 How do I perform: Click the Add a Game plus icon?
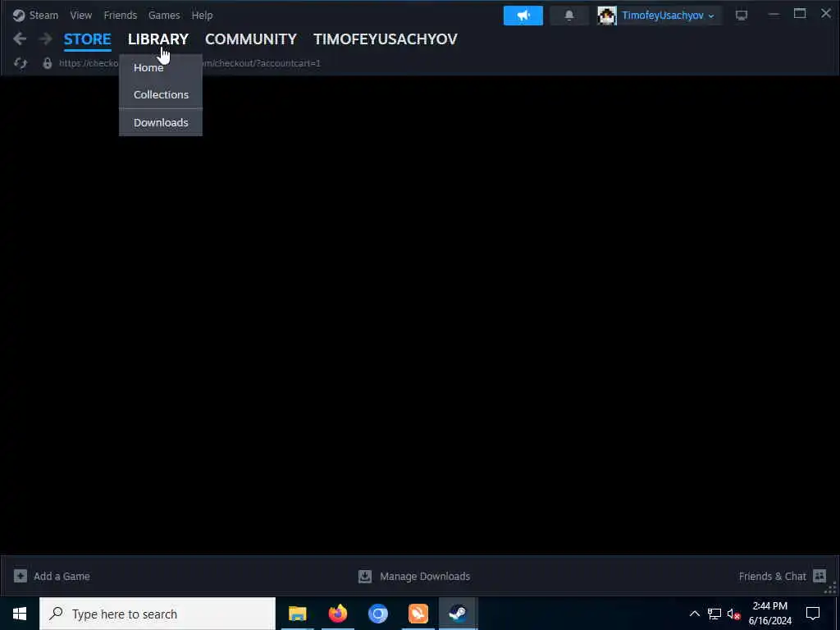[21, 576]
